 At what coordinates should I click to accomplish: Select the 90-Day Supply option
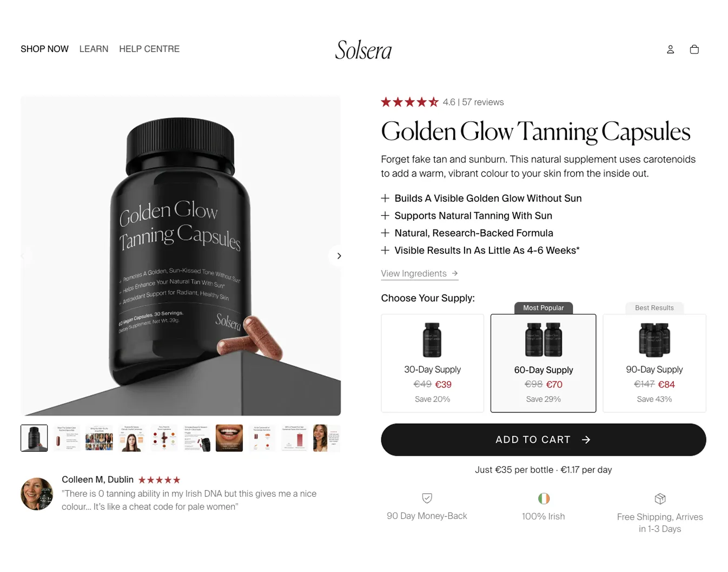tap(654, 363)
